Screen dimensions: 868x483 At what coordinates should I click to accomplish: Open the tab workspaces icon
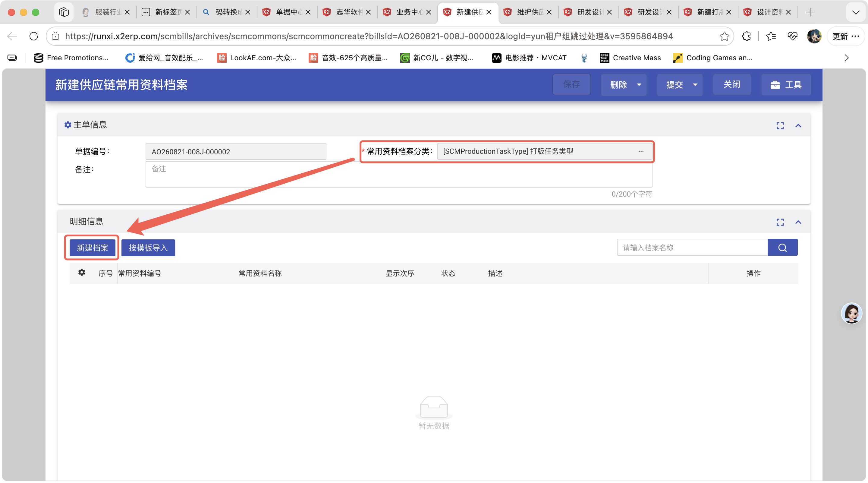coord(64,12)
